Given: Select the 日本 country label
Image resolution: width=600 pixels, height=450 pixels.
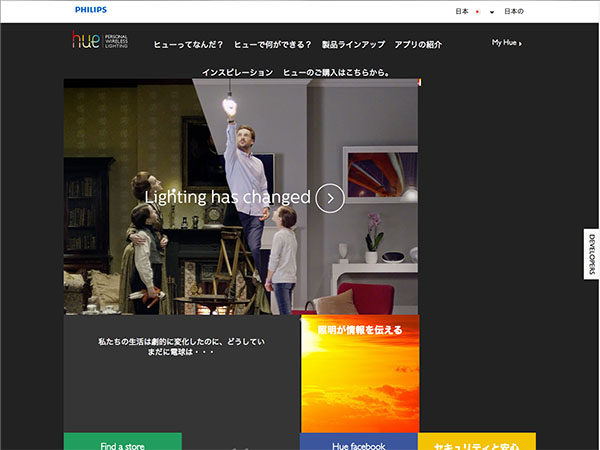Looking at the screenshot, I should pyautogui.click(x=462, y=11).
